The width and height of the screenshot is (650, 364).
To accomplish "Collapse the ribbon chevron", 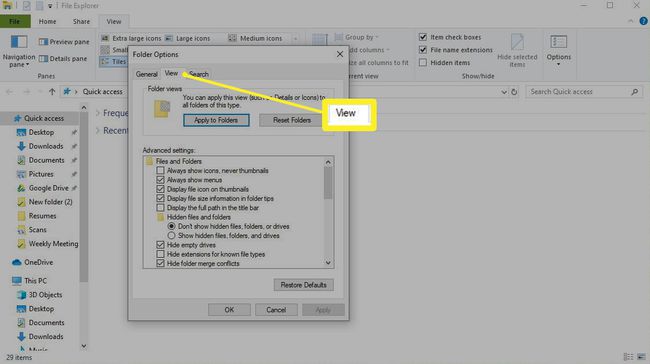I will pyautogui.click(x=631, y=21).
